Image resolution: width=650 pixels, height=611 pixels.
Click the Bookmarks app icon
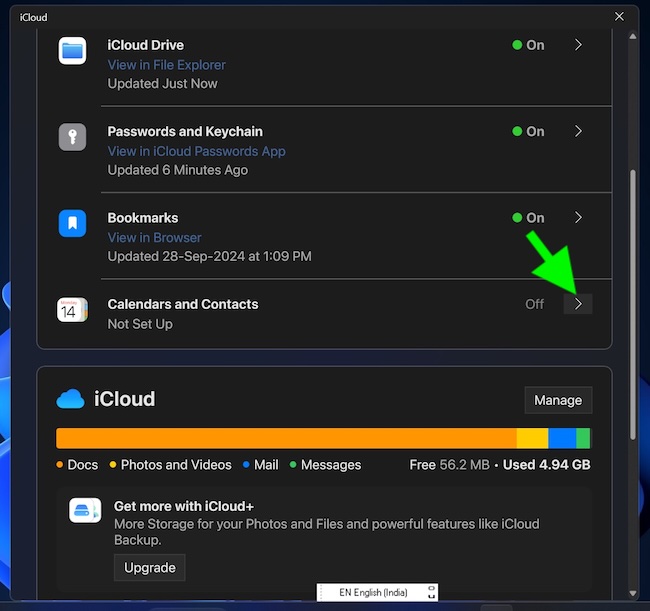[72, 223]
